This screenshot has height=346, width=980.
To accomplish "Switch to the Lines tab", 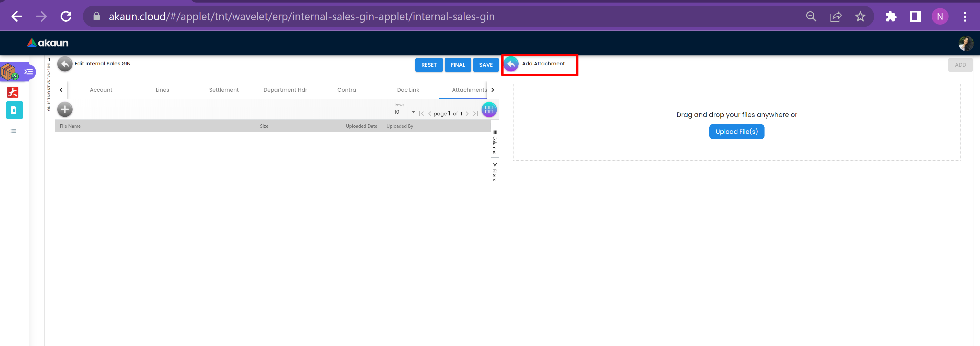I will click(162, 90).
